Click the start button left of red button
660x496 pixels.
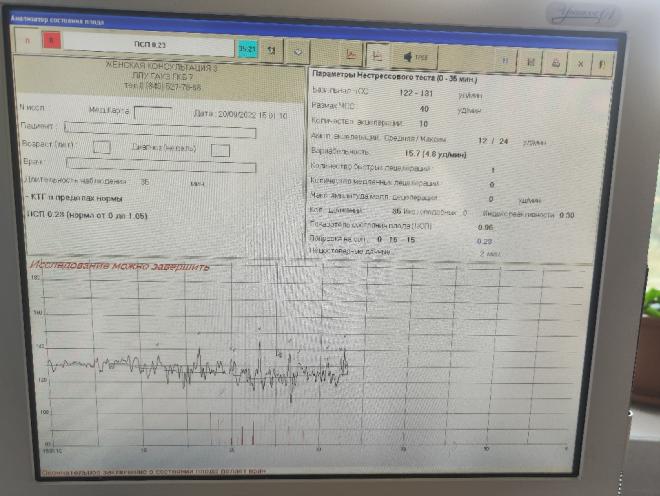pos(28,40)
